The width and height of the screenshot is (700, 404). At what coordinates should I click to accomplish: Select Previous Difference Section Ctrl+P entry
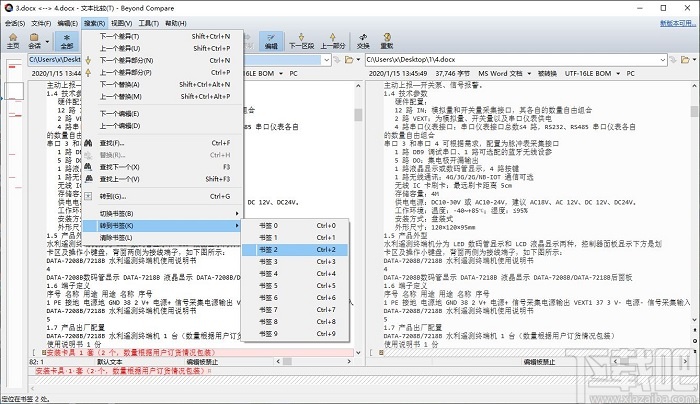(x=162, y=72)
